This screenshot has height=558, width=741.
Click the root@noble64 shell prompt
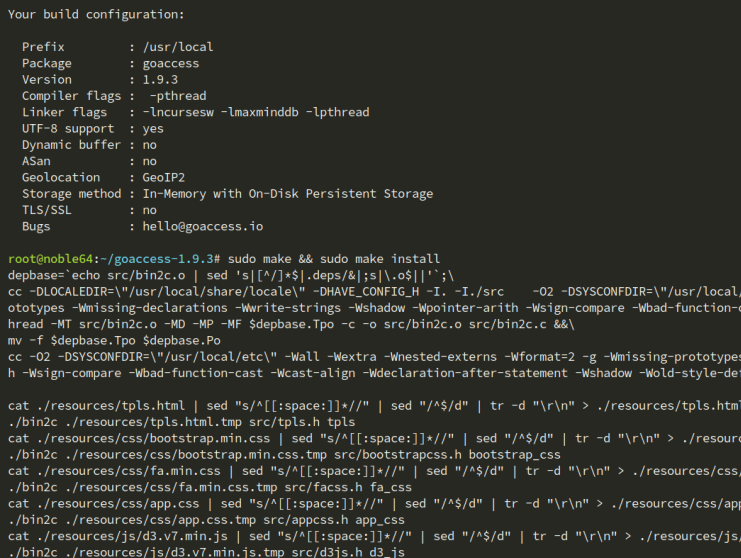(x=48, y=259)
